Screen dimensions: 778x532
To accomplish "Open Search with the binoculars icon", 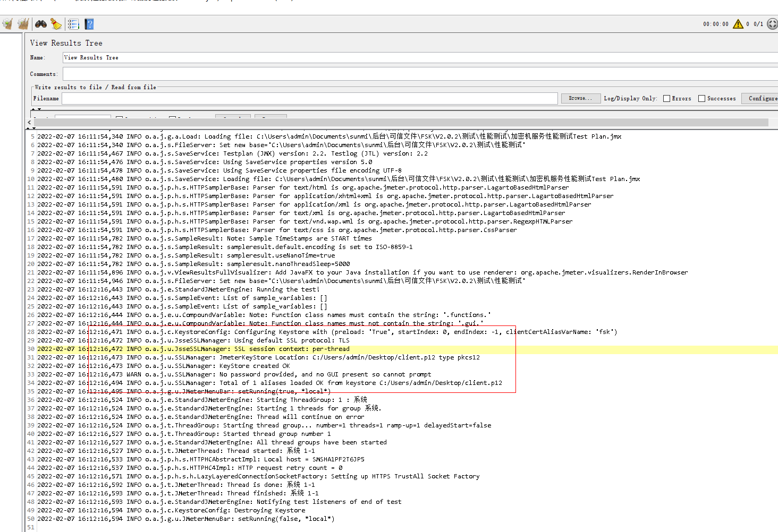I will click(x=41, y=24).
